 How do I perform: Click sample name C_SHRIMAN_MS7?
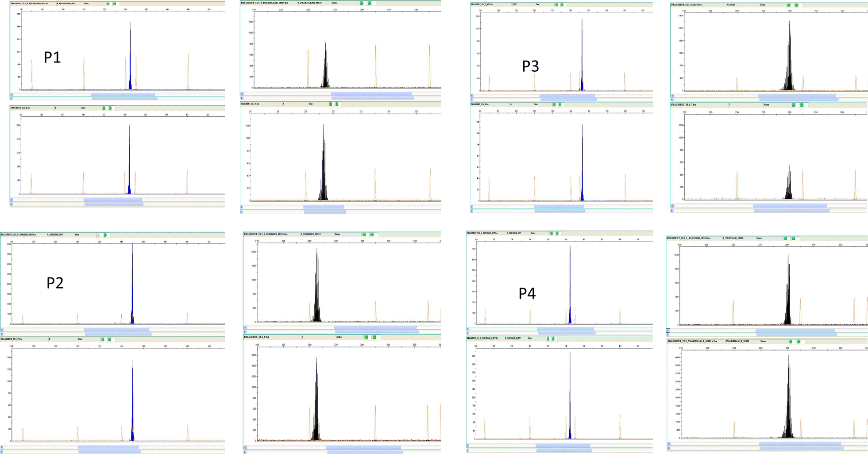(55, 235)
